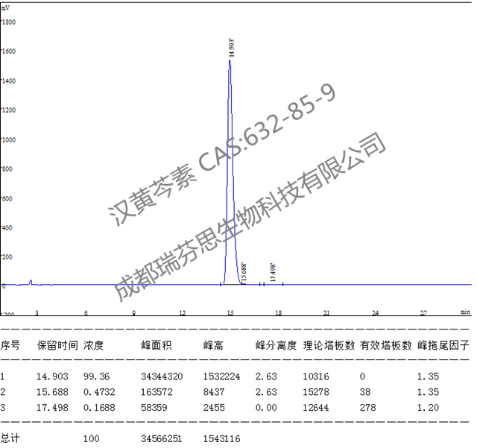Click the 17.498 peak label on chromatogram
The width and height of the screenshot is (477, 448).
(273, 271)
